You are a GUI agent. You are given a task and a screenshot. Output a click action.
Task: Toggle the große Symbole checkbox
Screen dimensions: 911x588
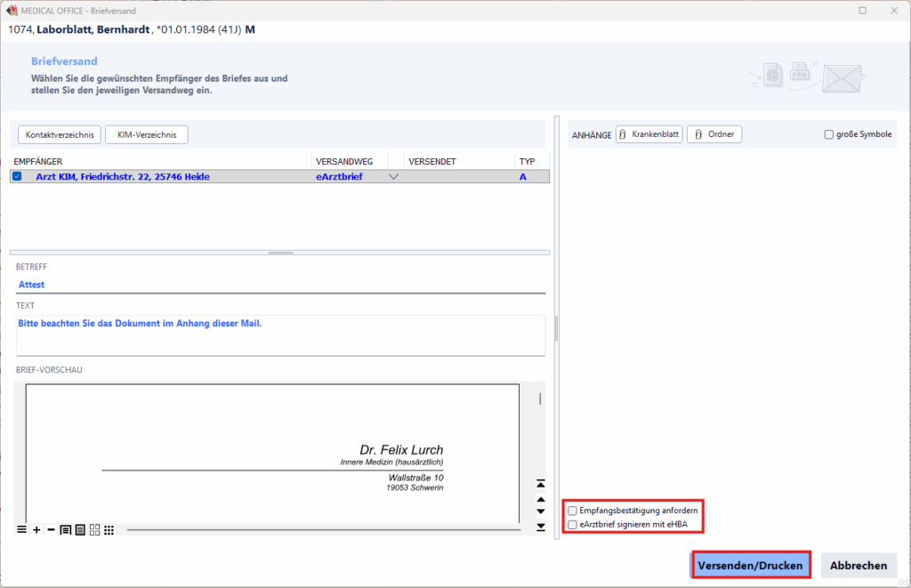pyautogui.click(x=829, y=135)
